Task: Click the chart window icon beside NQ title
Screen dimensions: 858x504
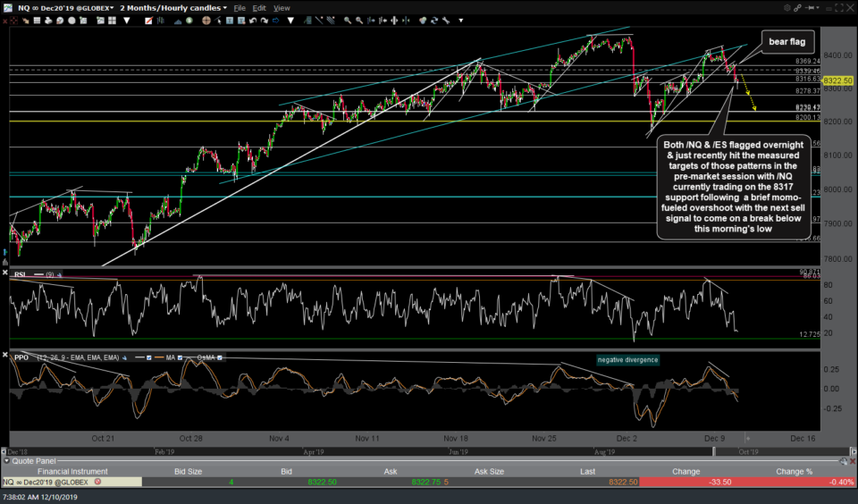Action: coord(7,8)
